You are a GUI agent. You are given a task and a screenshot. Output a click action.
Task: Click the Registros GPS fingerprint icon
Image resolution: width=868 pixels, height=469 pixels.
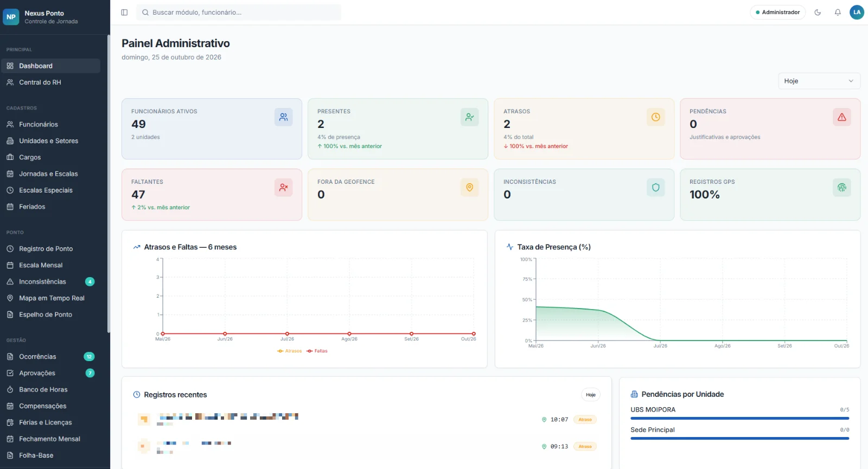842,188
